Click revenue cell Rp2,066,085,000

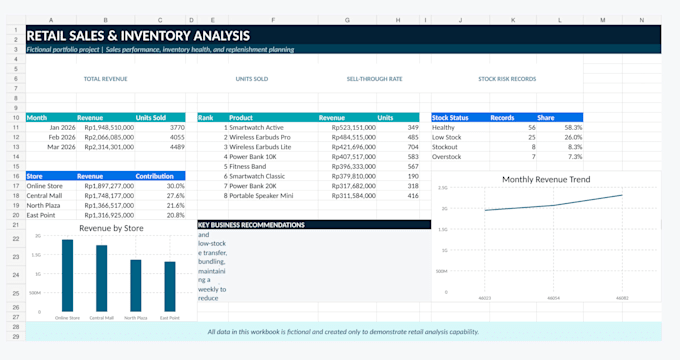pos(105,137)
